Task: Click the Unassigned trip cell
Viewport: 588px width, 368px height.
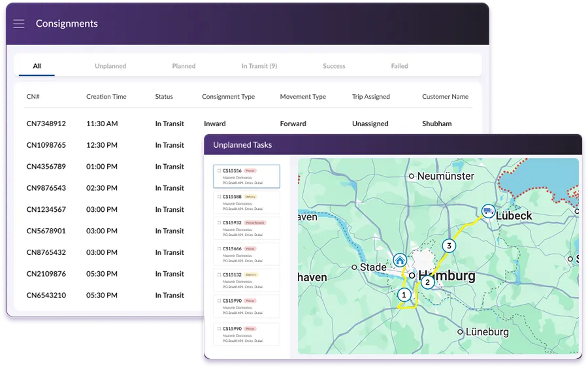Action: click(x=370, y=124)
